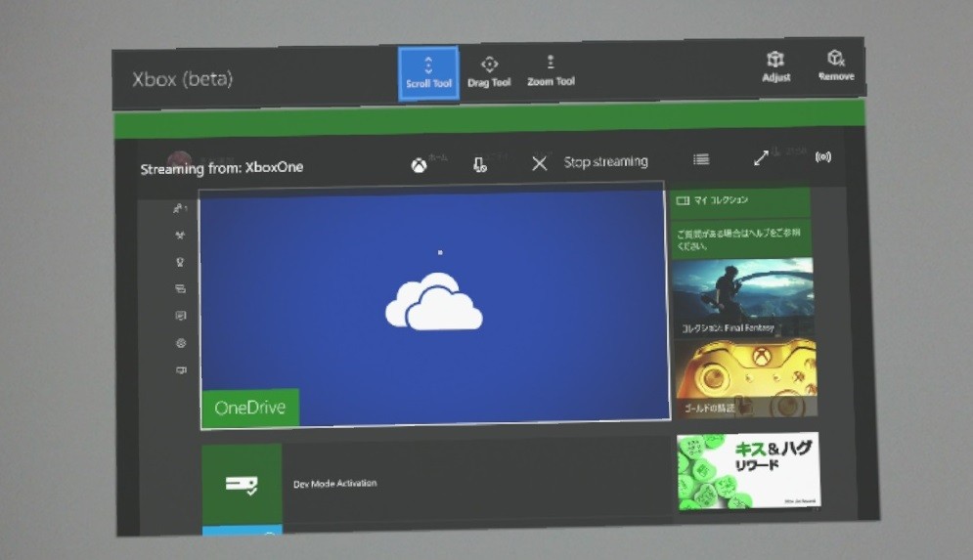Click the Xbox (beta) title text
The image size is (973, 560).
coord(183,79)
